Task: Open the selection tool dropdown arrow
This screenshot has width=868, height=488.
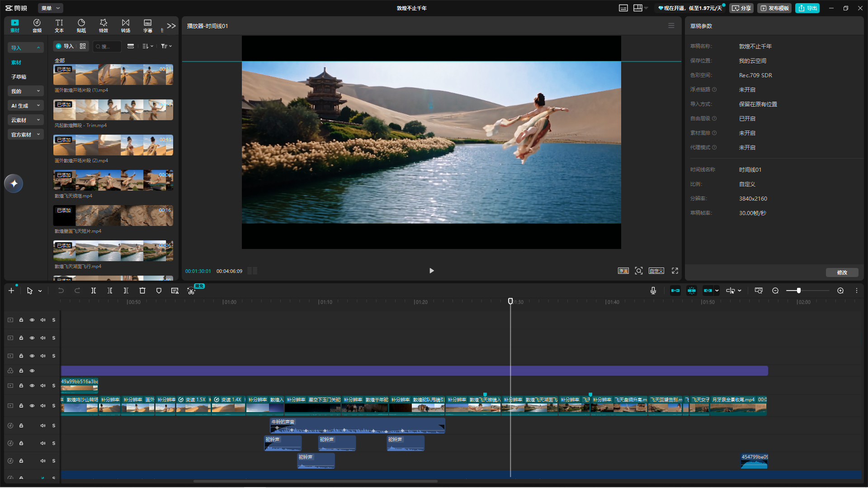Action: point(40,291)
